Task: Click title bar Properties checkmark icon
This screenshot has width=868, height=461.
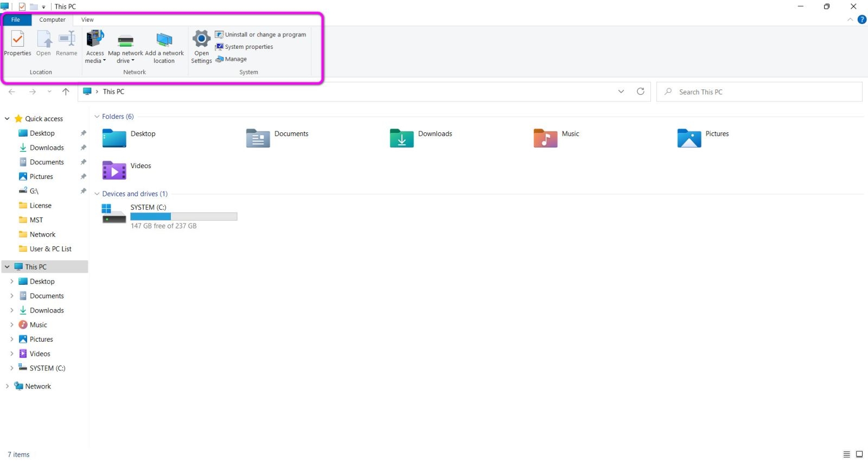Action: 22,7
